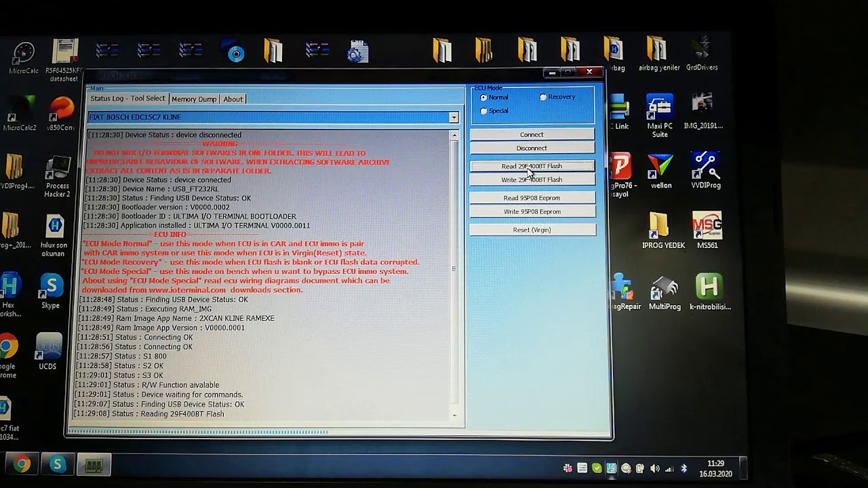This screenshot has width=868, height=488.
Task: Open the IPROG YEDEK desktop folder
Action: tap(663, 231)
